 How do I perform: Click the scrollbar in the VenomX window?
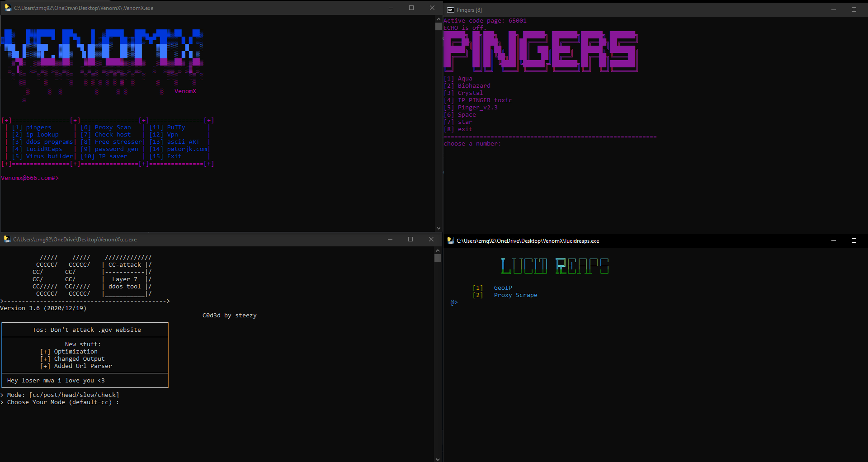438,27
